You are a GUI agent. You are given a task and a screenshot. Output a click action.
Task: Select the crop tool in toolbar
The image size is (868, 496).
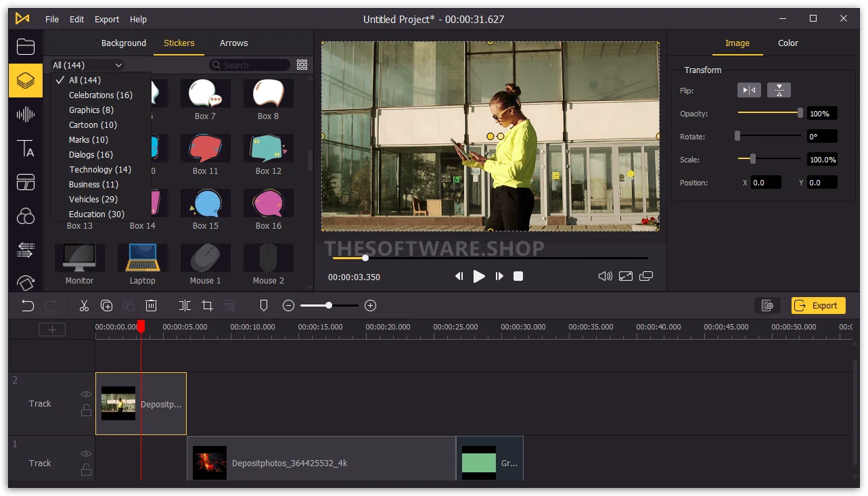pos(208,306)
